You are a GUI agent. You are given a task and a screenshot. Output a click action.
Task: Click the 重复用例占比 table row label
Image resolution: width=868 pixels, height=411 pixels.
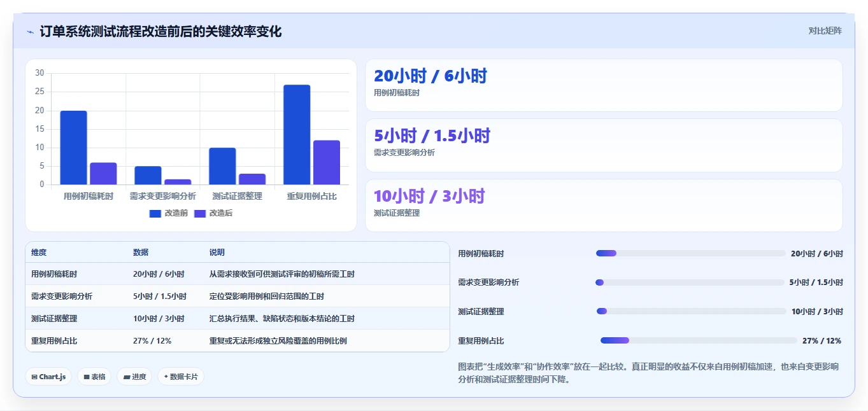pyautogui.click(x=54, y=341)
